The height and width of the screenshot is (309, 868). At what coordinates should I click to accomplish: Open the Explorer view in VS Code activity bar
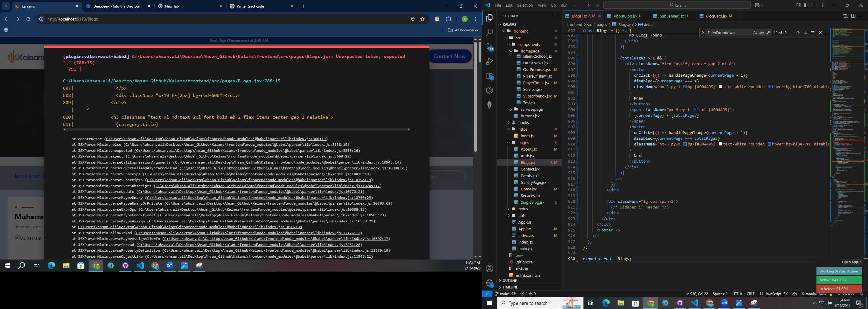click(x=489, y=18)
